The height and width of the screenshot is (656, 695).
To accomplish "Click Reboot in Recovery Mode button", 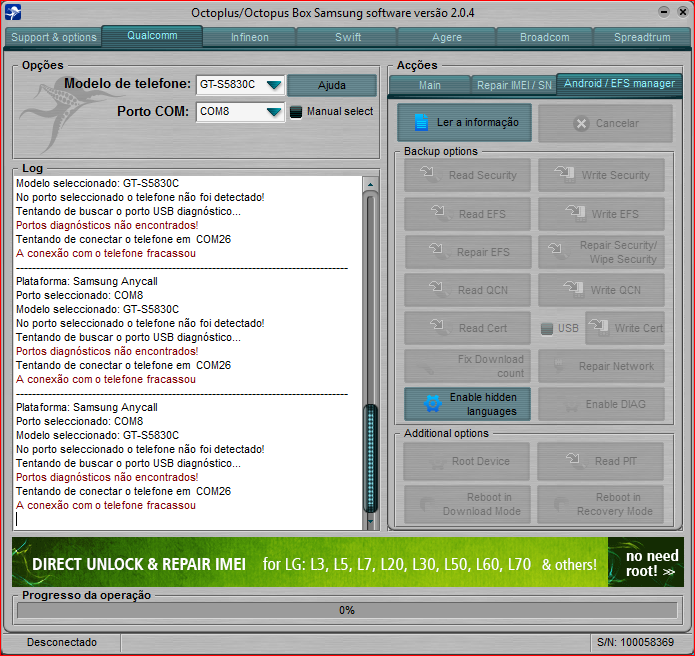I will pos(601,504).
